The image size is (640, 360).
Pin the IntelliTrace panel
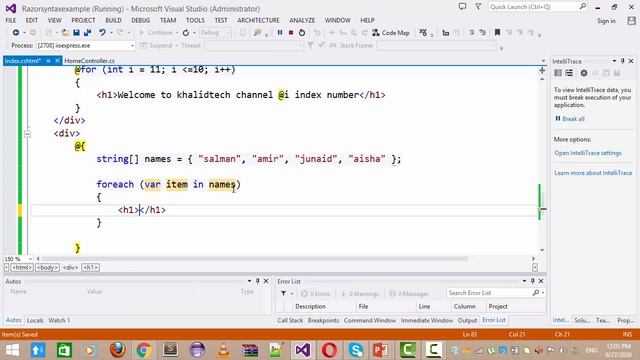[x=623, y=61]
